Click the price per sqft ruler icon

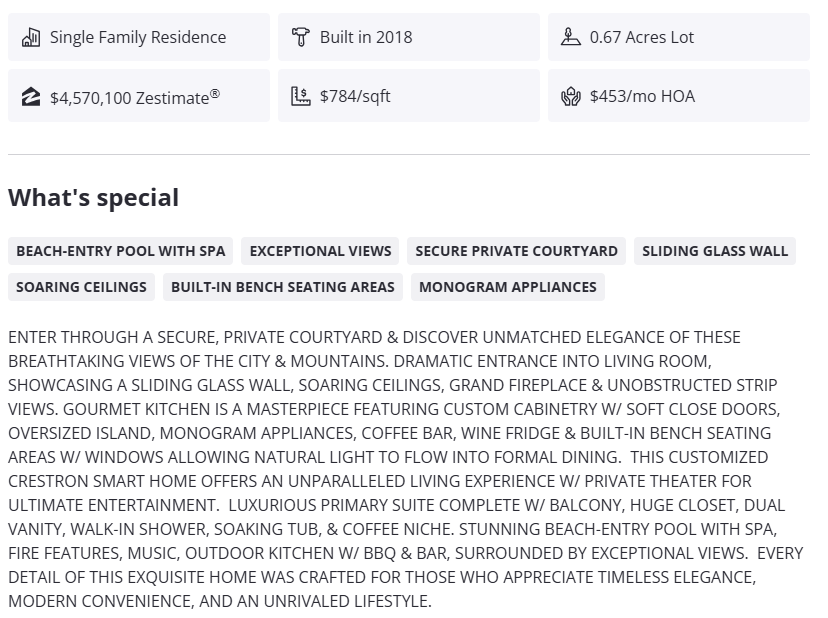pos(301,97)
